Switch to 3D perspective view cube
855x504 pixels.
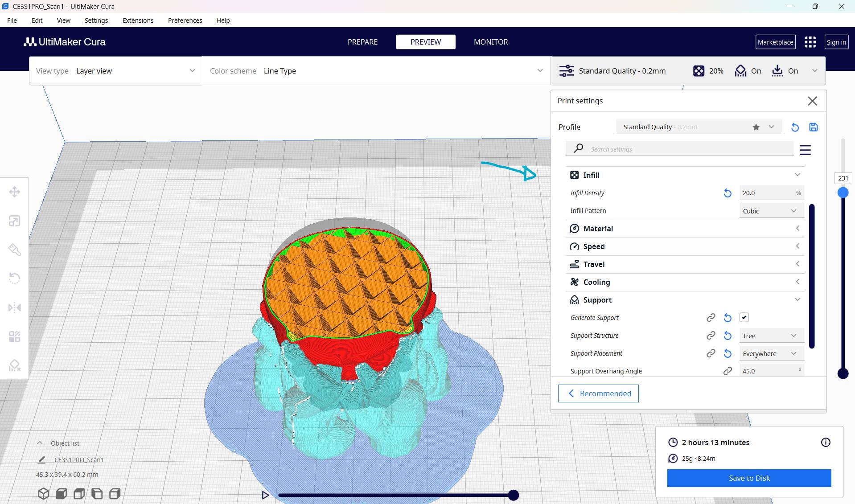(x=43, y=493)
